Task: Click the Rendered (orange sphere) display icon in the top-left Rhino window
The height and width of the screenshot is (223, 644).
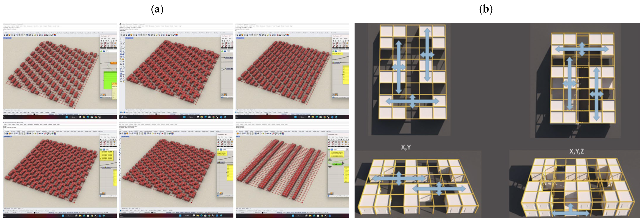Action: [9, 35]
